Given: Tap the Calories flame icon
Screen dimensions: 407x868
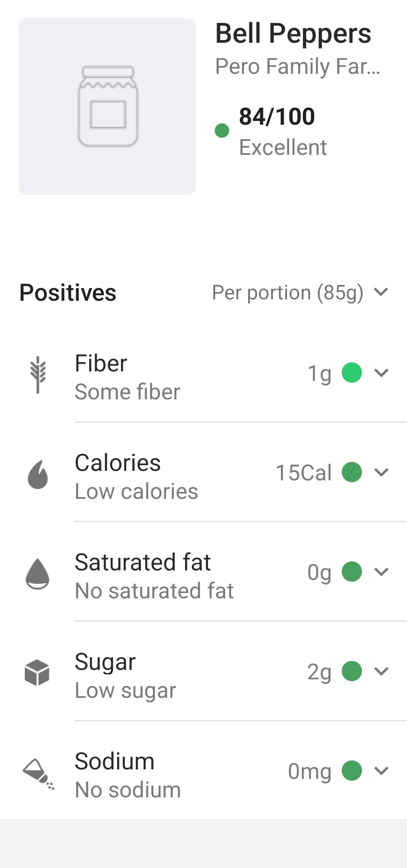Looking at the screenshot, I should point(38,475).
